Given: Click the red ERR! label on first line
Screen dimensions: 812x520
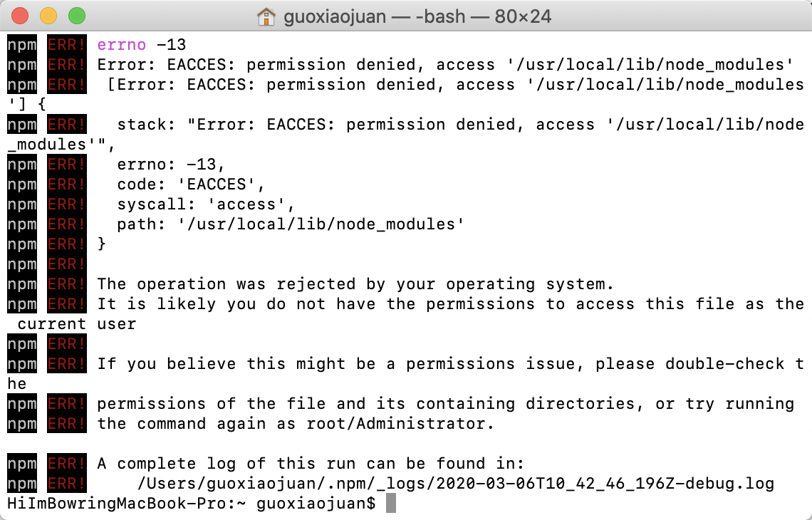Looking at the screenshot, I should click(x=66, y=45).
